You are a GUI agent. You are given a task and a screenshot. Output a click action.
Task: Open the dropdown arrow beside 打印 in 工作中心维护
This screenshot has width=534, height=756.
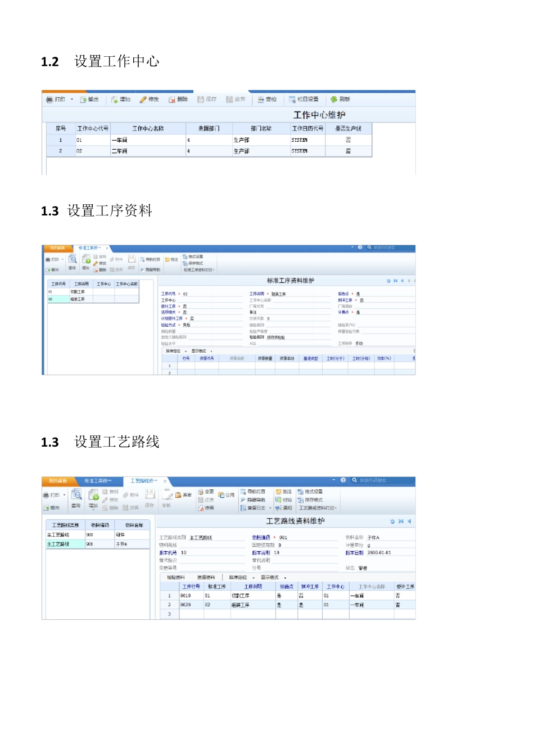(x=72, y=100)
